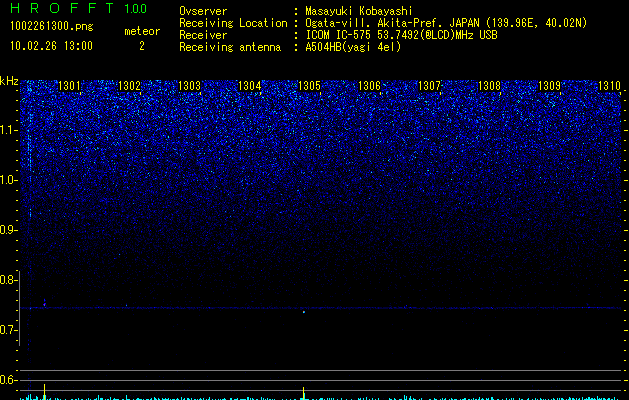Click the A504HB(yagi 4el) antenna text
Screen dimensions: 629x400
pos(353,47)
